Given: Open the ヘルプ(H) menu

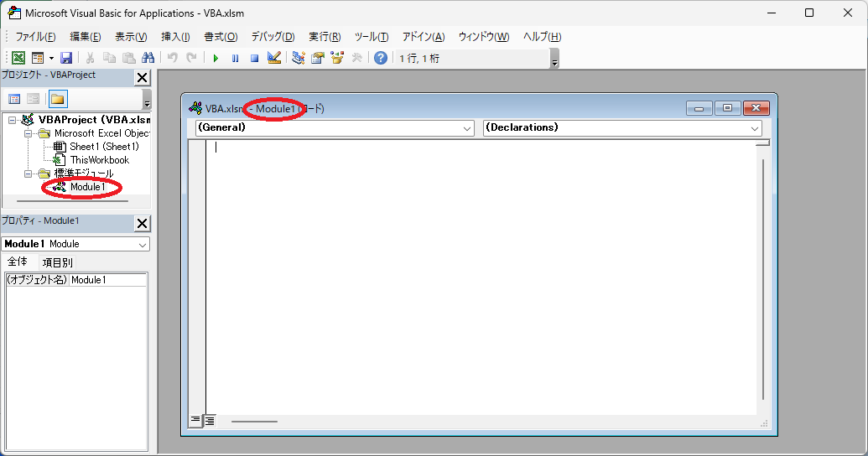Looking at the screenshot, I should [542, 37].
